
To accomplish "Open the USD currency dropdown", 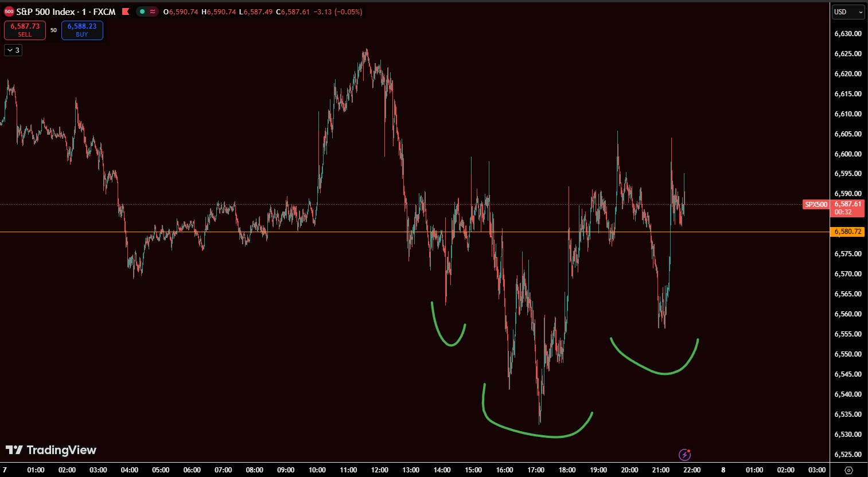I will [848, 12].
